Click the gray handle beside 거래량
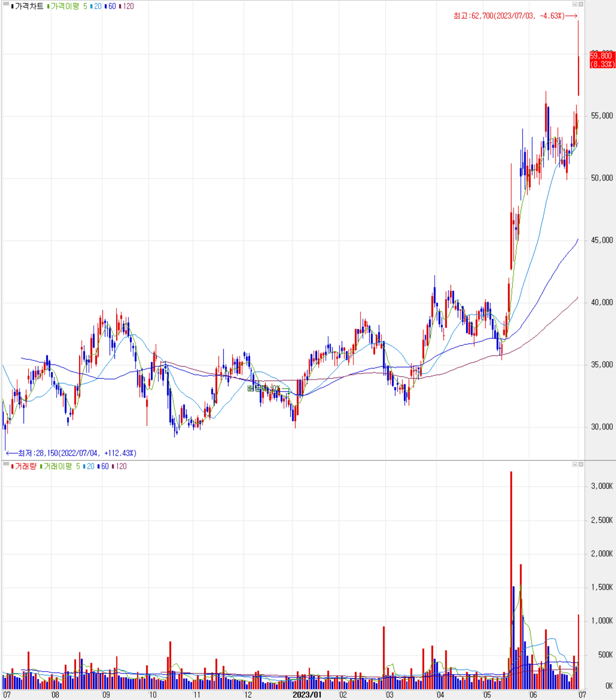Viewport: 616px width, 700px height. click(6, 464)
